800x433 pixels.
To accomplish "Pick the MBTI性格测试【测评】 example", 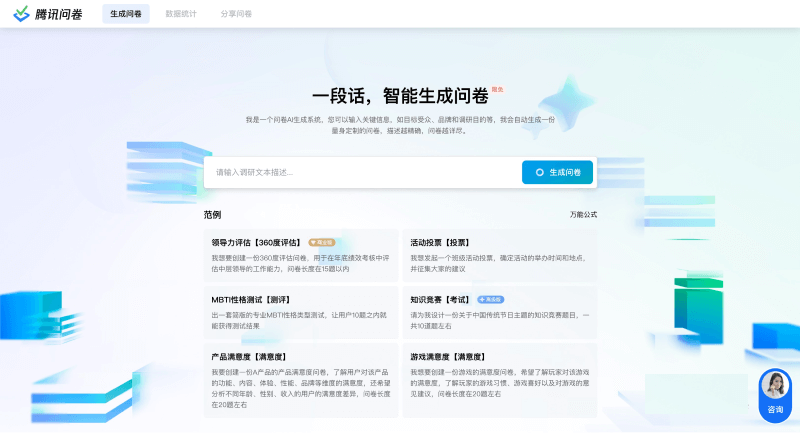I will [x=300, y=312].
